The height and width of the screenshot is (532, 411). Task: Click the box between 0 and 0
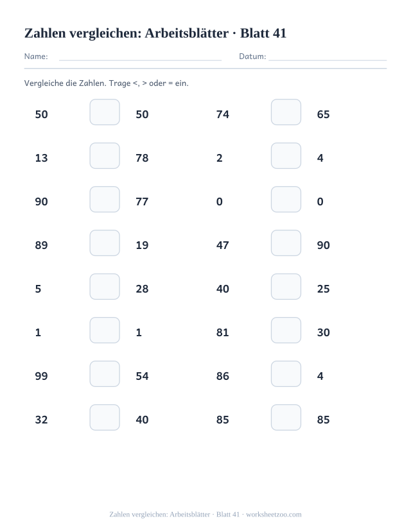click(286, 199)
